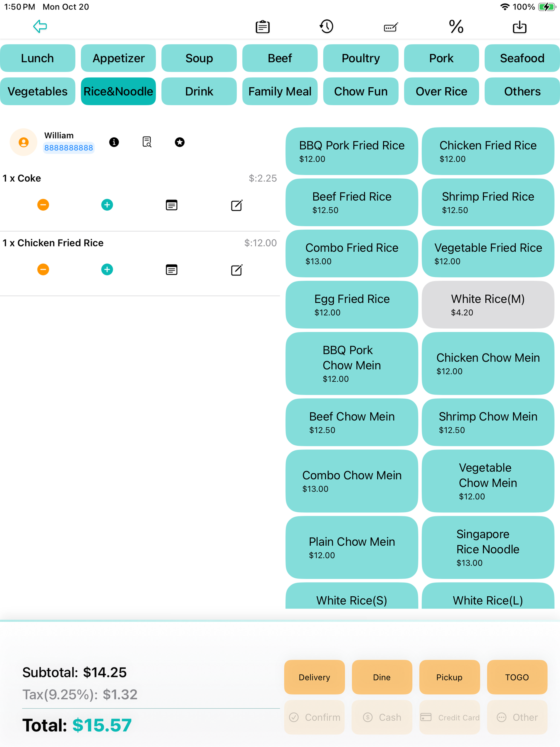Tap the battery indicator in status bar
Viewport: 560px width, 747px height.
click(x=547, y=7)
